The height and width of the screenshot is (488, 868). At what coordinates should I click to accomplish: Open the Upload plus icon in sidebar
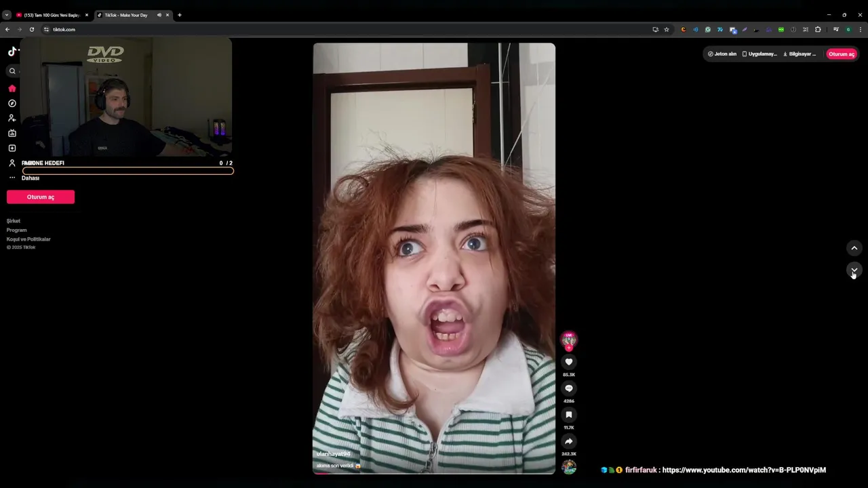pos(12,148)
